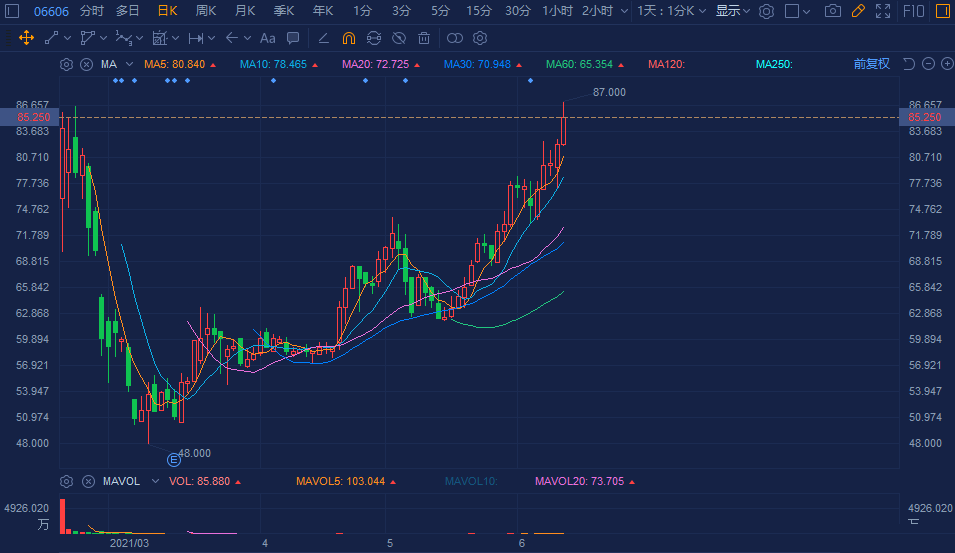Click stock code 06606
This screenshot has width=955, height=553.
click(x=51, y=11)
